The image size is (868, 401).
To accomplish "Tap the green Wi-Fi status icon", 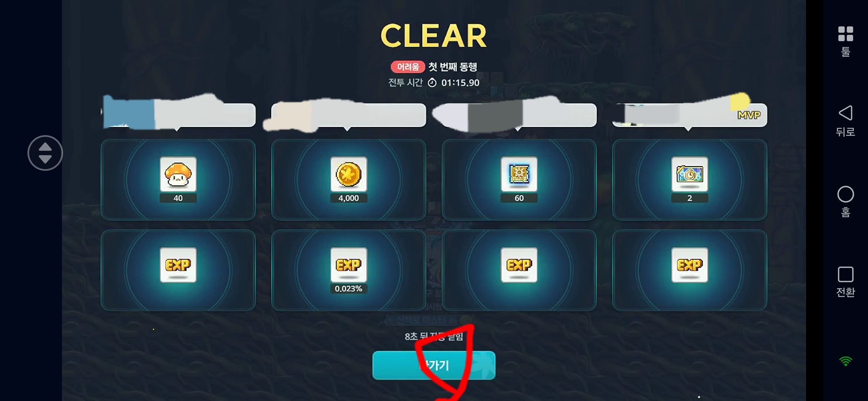I will [846, 361].
